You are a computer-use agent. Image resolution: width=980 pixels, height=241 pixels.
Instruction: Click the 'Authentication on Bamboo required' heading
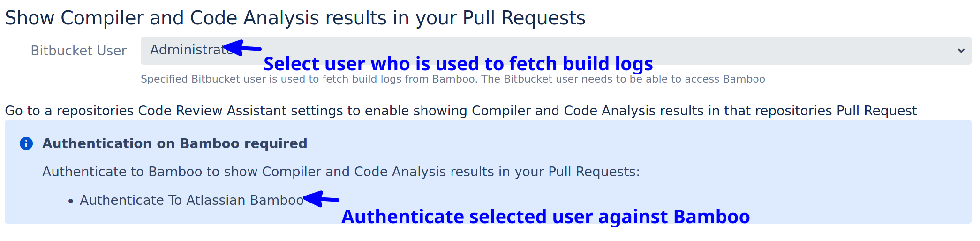174,143
